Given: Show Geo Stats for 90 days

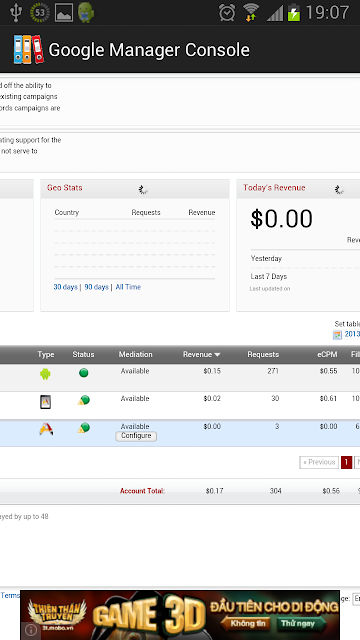Looking at the screenshot, I should click(96, 287).
